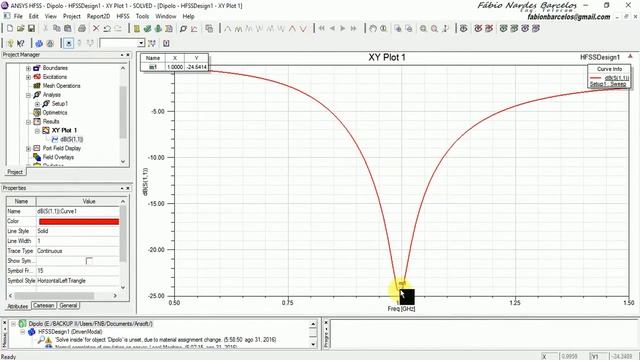The width and height of the screenshot is (640, 360).
Task: Open the Window menu
Action: click(166, 16)
